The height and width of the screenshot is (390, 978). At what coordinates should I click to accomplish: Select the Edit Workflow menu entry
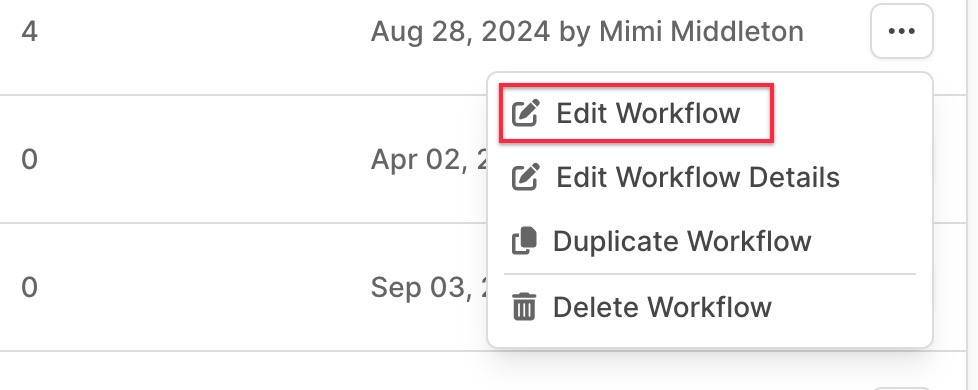click(636, 113)
